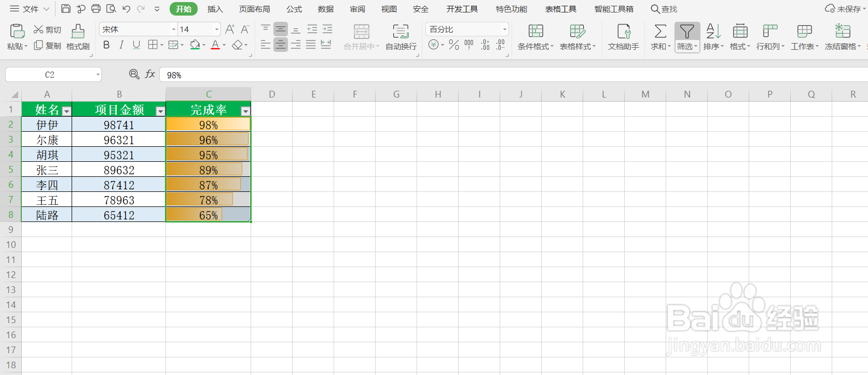Switch to the 数据 Data tab
868x375 pixels.
(x=326, y=9)
